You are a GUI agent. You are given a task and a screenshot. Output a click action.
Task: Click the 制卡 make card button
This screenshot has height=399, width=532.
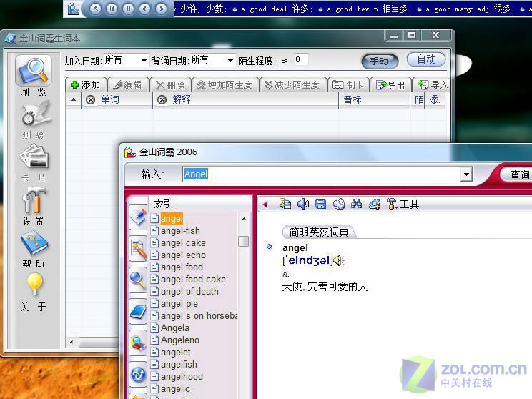point(348,85)
